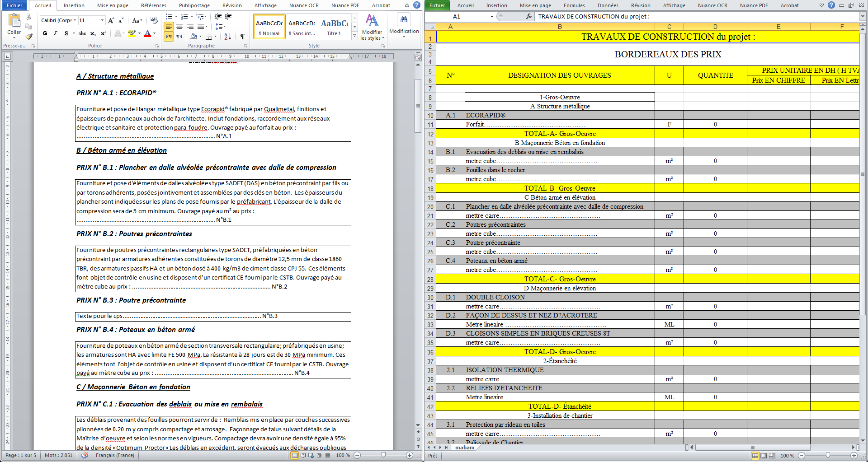This screenshot has width=868, height=462.
Task: Click the decrease indent icon
Action: pyautogui.click(x=218, y=16)
